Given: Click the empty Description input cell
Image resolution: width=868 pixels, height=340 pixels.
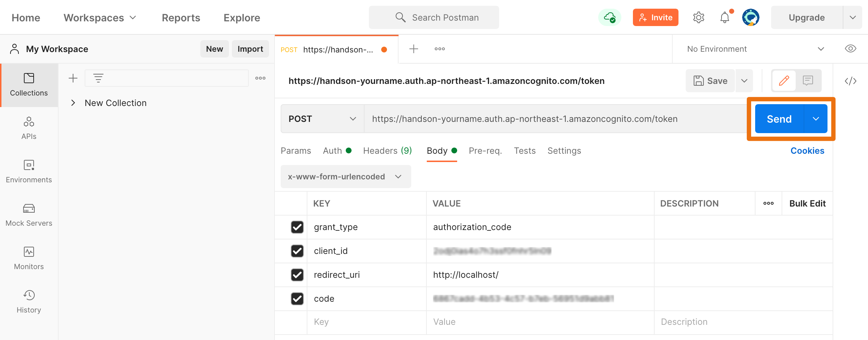Looking at the screenshot, I should point(744,322).
